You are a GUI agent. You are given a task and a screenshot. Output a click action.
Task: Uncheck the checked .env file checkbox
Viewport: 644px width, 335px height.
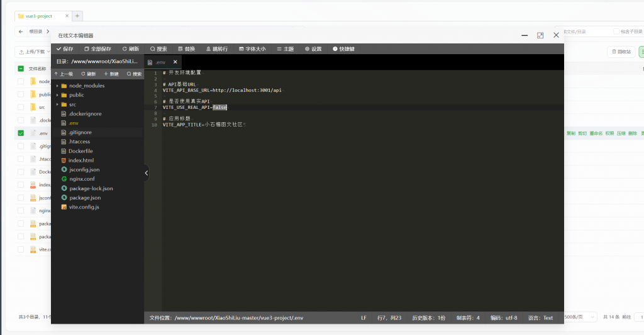coord(21,133)
